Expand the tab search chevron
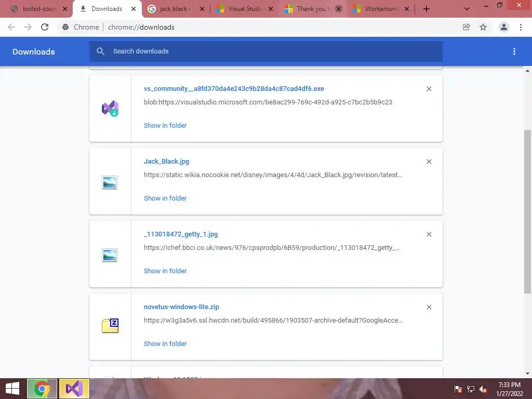 (467, 9)
